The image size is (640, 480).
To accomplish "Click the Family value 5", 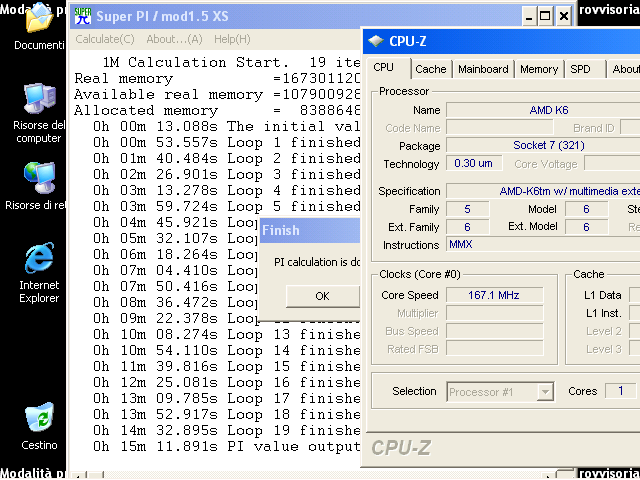I will (467, 209).
